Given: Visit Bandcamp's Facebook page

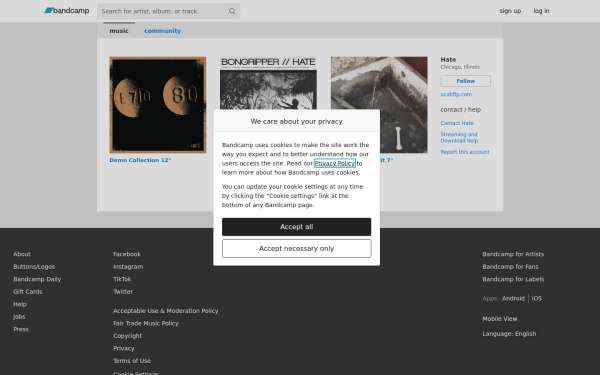Looking at the screenshot, I should pyautogui.click(x=127, y=254).
